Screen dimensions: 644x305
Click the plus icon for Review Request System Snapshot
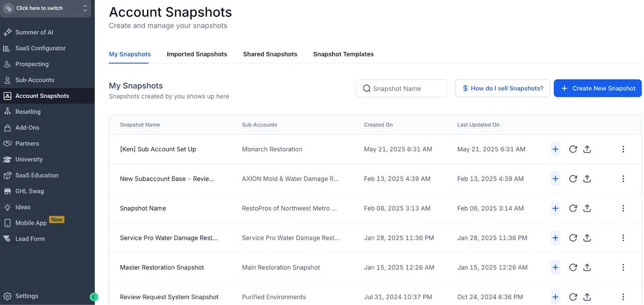pyautogui.click(x=555, y=297)
